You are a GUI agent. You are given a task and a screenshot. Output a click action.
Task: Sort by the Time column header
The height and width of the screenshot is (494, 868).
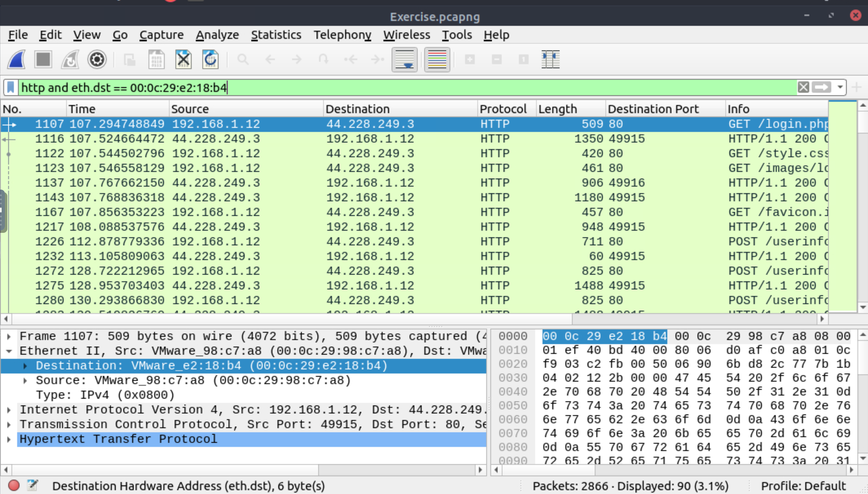[117, 109]
